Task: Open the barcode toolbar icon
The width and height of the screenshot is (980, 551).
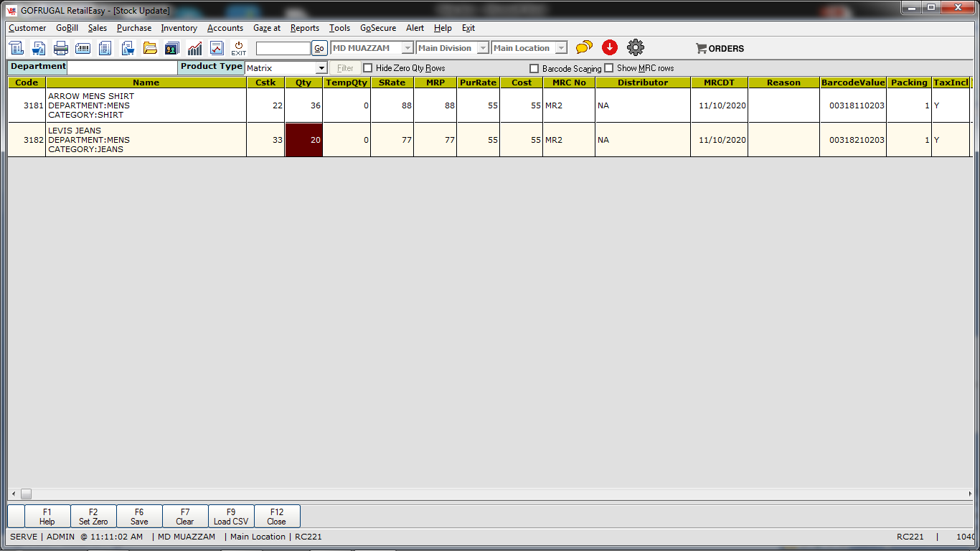Action: click(x=83, y=48)
